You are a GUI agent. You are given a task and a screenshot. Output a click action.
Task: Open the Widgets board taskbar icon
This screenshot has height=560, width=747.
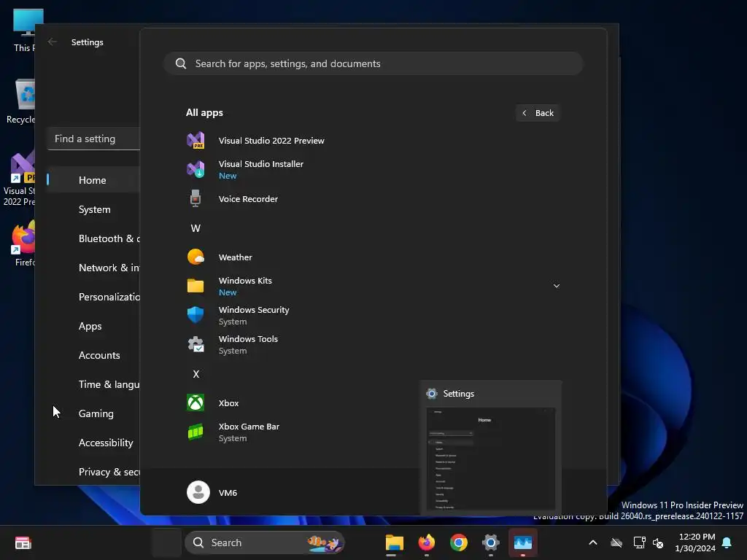pyautogui.click(x=23, y=542)
